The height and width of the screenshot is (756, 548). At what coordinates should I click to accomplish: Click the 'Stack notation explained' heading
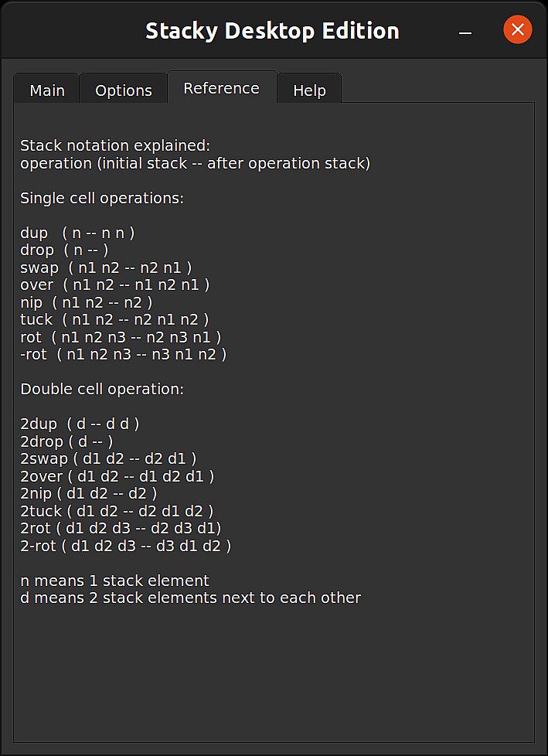point(115,145)
